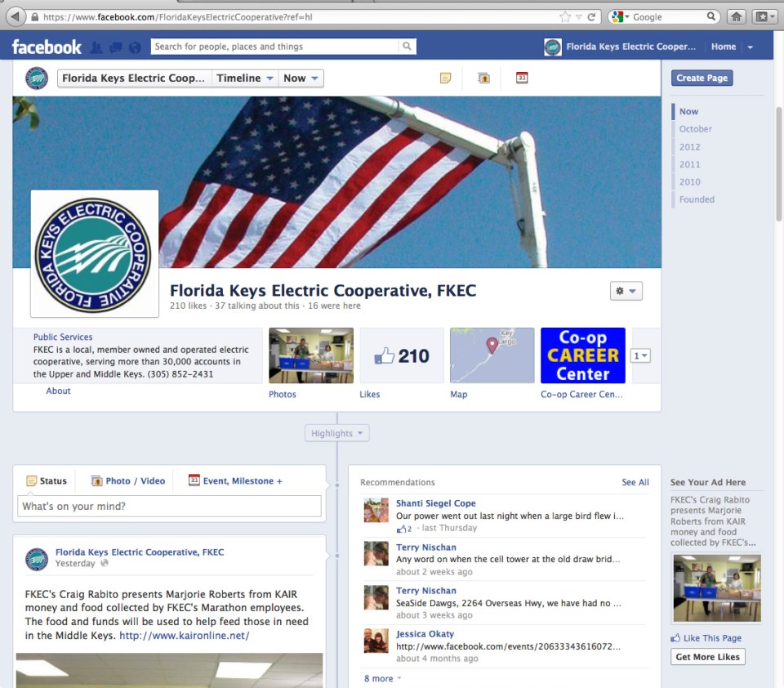Open the Co-op Career Center thumbnail
The image size is (784, 688).
[582, 355]
